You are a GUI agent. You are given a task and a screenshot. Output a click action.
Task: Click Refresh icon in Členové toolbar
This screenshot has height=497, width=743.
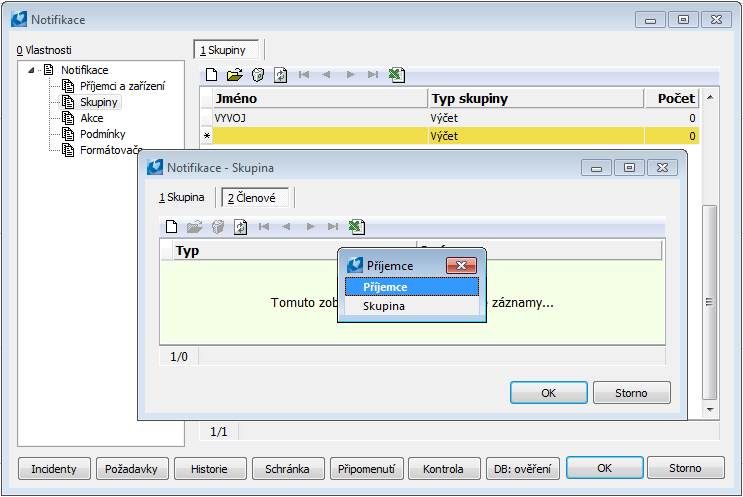point(241,227)
